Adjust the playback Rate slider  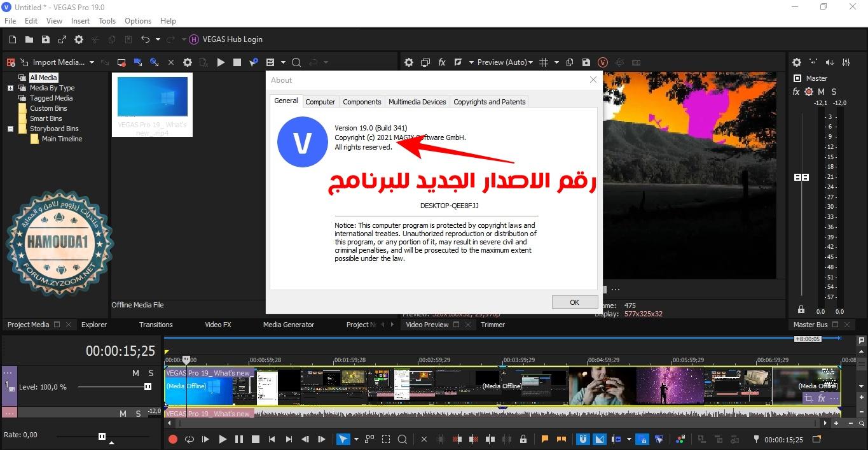click(x=102, y=436)
